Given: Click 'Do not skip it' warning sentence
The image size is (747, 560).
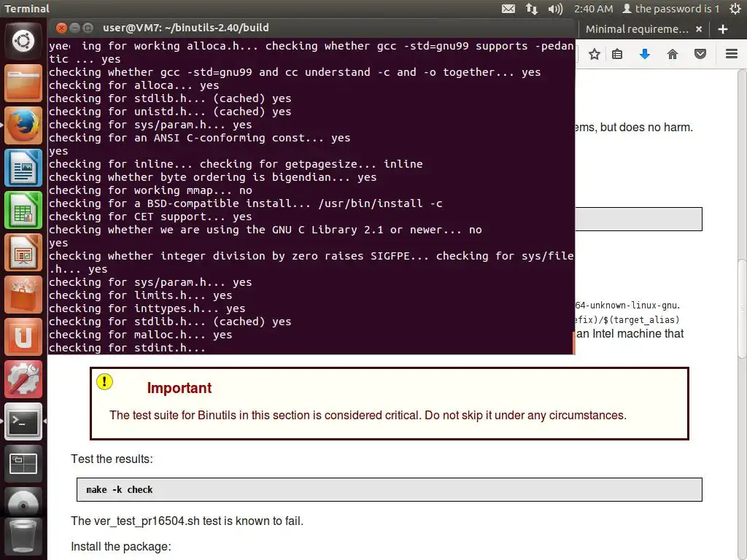Looking at the screenshot, I should (525, 415).
